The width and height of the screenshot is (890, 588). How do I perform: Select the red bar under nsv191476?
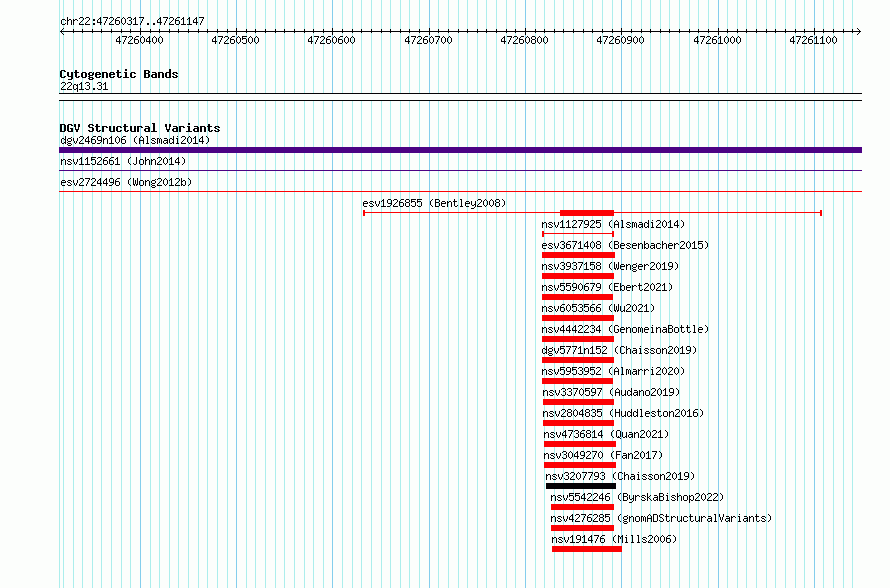pyautogui.click(x=587, y=549)
